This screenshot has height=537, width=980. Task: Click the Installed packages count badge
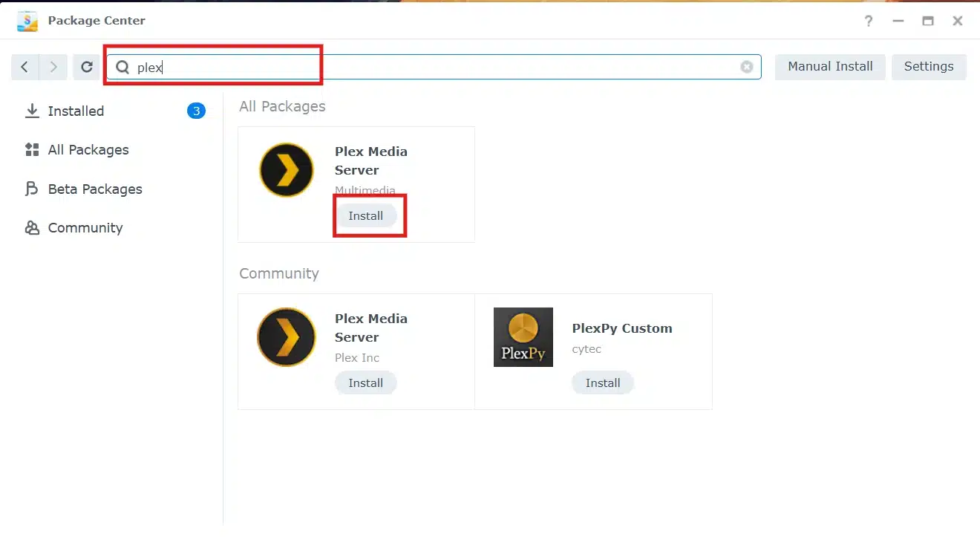click(197, 111)
